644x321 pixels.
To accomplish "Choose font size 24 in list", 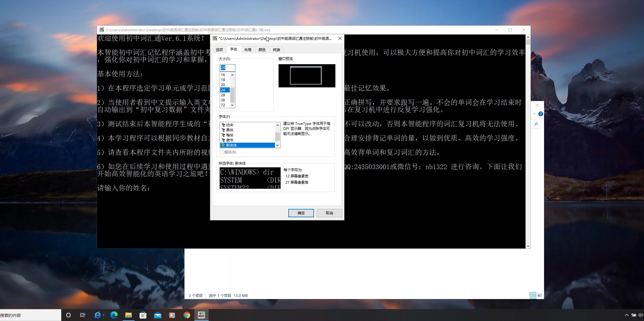I will [x=225, y=90].
